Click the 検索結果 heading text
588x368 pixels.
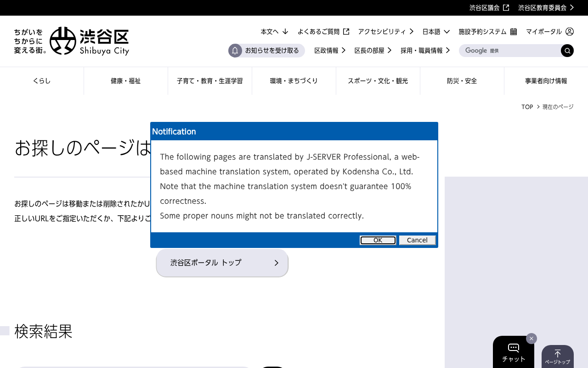coord(44,331)
